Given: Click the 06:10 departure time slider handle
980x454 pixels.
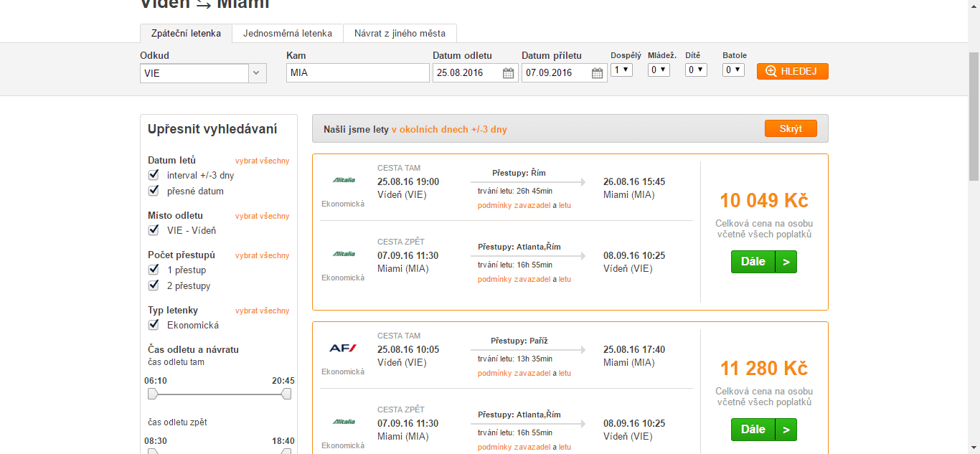Looking at the screenshot, I should pyautogui.click(x=152, y=394).
